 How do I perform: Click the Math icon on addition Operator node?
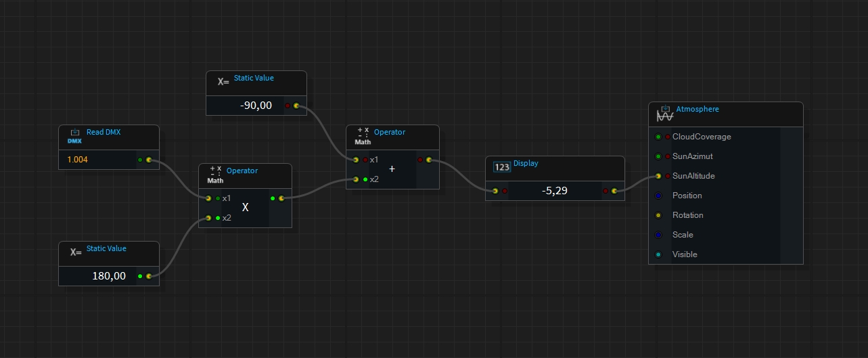coord(363,136)
